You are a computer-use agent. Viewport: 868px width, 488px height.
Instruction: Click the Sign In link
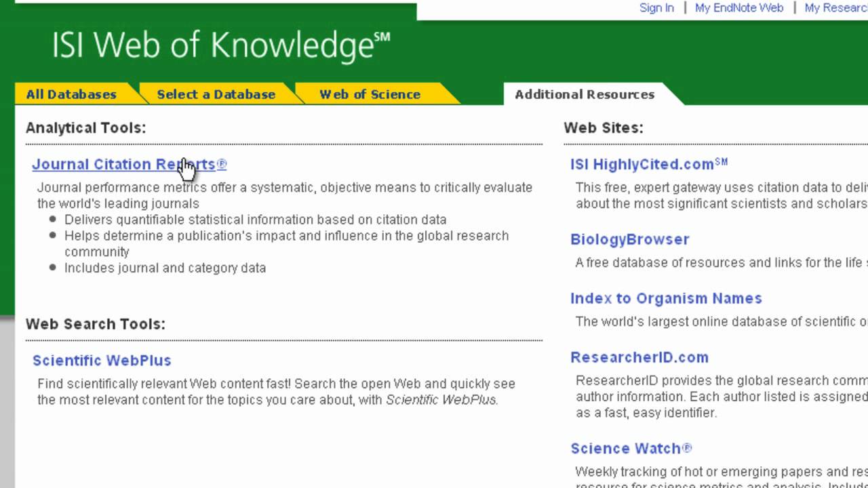tap(656, 8)
